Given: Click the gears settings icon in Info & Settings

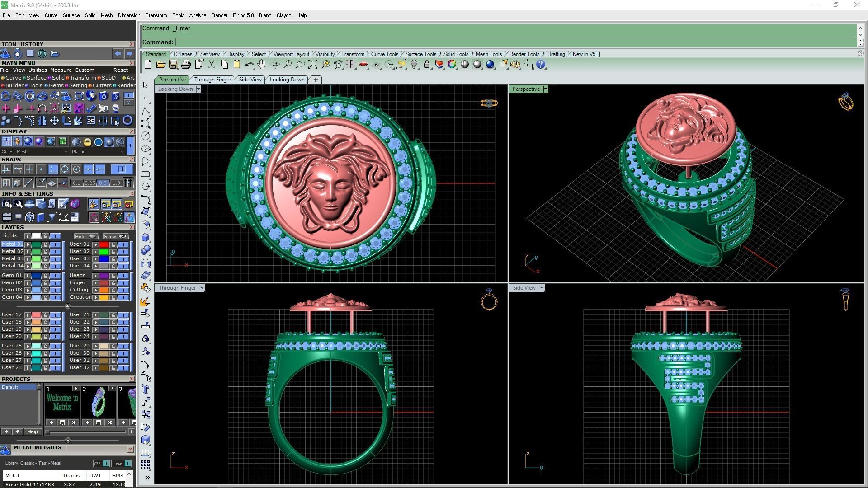Looking at the screenshot, I should pos(7,204).
